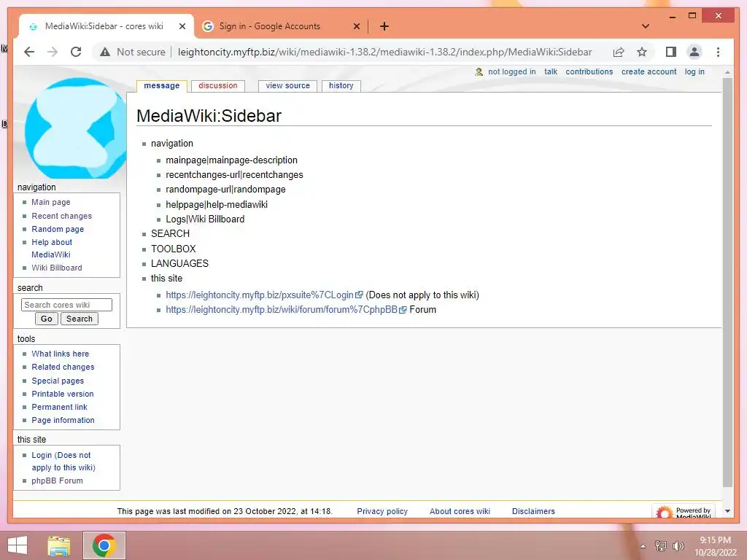The height and width of the screenshot is (560, 747).
Task: Click the Search cores wiki input field
Action: pos(66,305)
